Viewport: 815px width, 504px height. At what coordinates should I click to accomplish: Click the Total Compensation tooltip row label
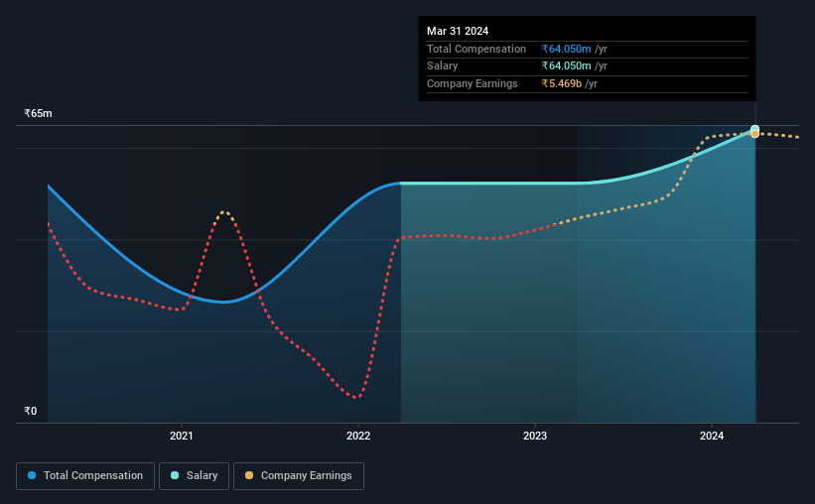(476, 49)
